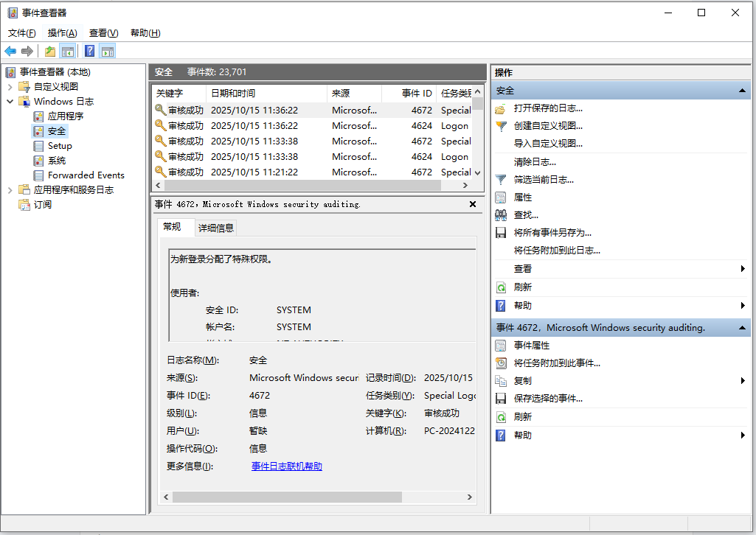Click the event list scroll up arrow

tap(477, 91)
